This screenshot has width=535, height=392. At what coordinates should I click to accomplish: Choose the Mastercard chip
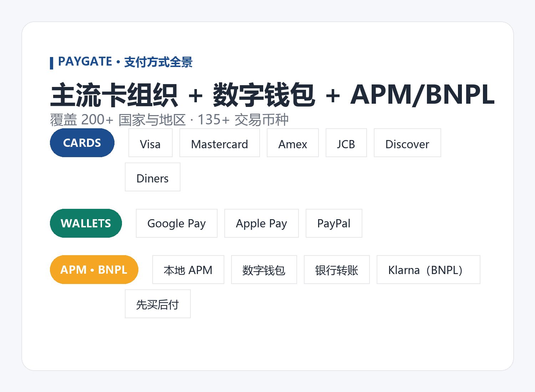(220, 143)
